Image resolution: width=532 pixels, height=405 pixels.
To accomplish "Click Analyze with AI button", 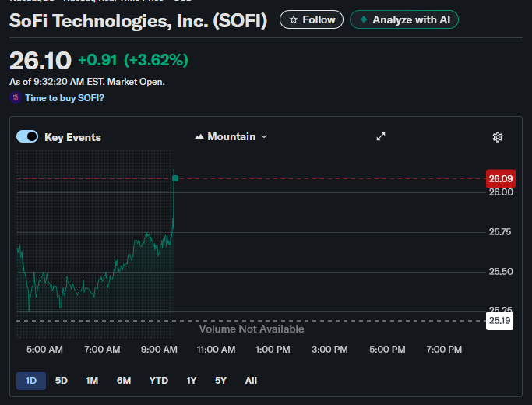I will coord(404,19).
